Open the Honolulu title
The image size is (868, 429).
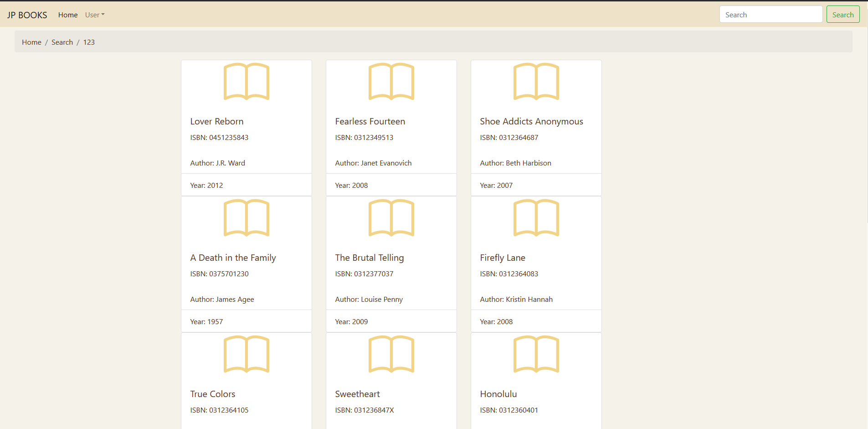coord(498,394)
